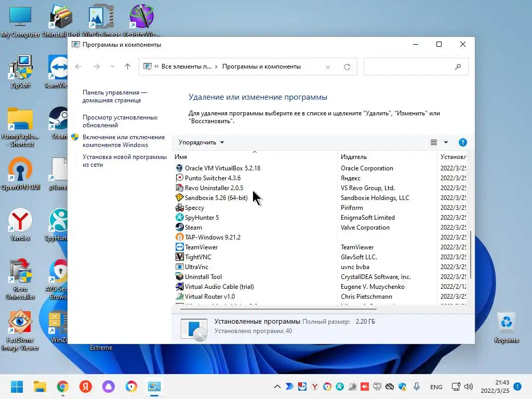This screenshot has height=399, width=532.
Task: Go back with the left arrow
Action: click(x=78, y=66)
